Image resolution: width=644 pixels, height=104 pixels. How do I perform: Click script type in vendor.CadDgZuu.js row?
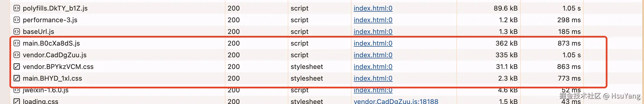coord(299,55)
